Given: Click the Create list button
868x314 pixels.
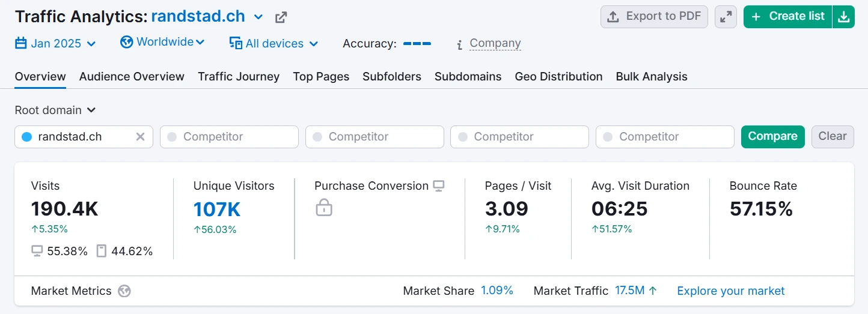Looking at the screenshot, I should point(787,17).
